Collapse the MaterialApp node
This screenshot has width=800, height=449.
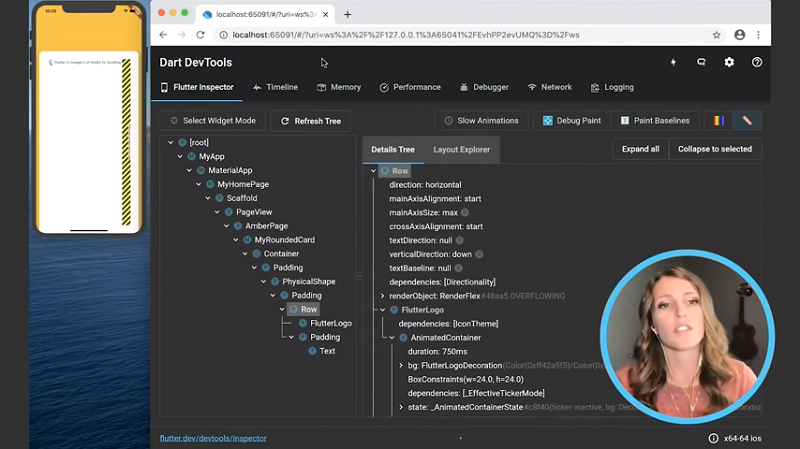(x=189, y=170)
